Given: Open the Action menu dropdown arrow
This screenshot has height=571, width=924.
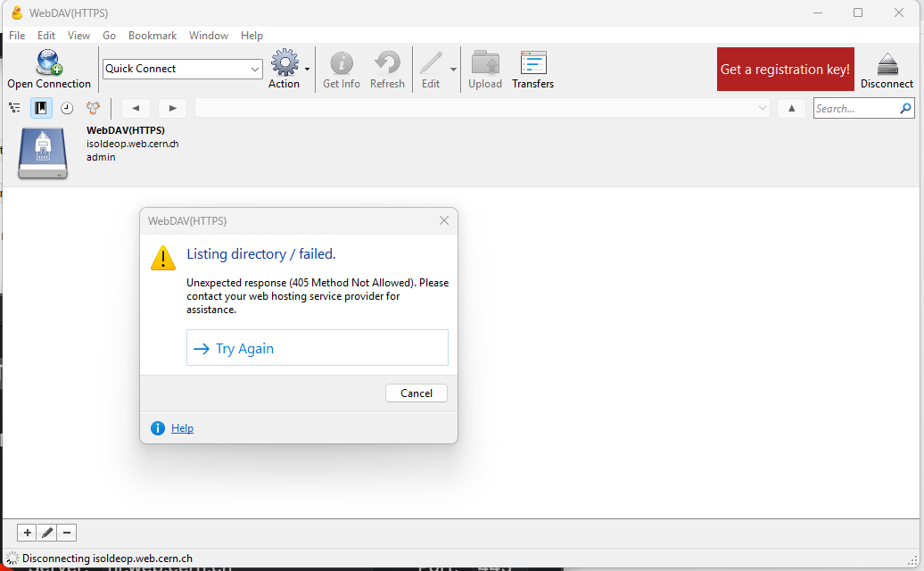Looking at the screenshot, I should (308, 69).
